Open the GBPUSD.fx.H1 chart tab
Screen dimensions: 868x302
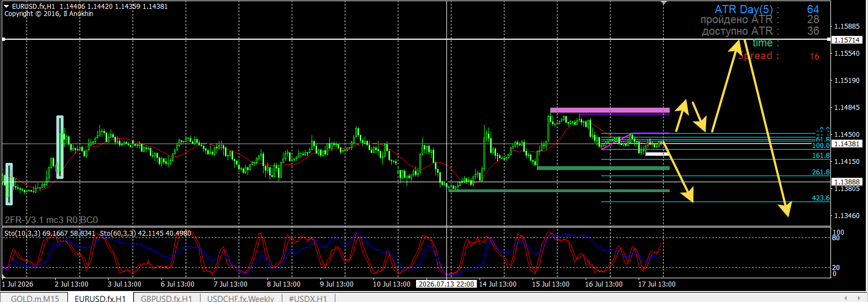coord(166,298)
